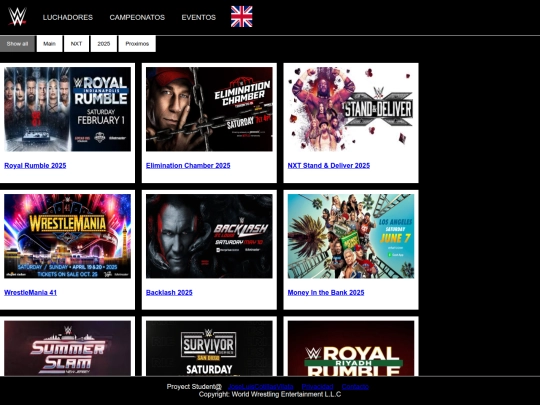Viewport: 540px width, 405px height.
Task: Filter events by Main
Action: pyautogui.click(x=49, y=44)
